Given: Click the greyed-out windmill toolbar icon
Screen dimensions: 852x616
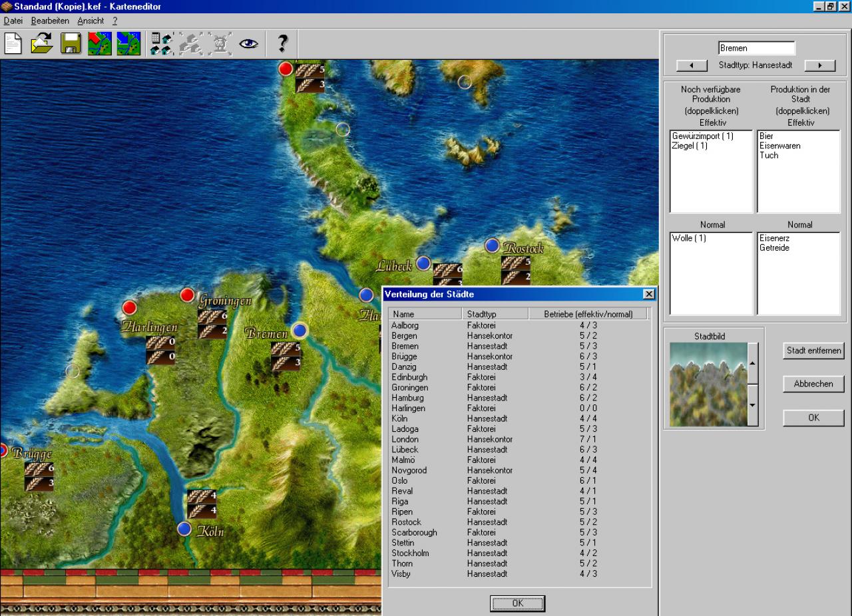Looking at the screenshot, I should [x=219, y=44].
